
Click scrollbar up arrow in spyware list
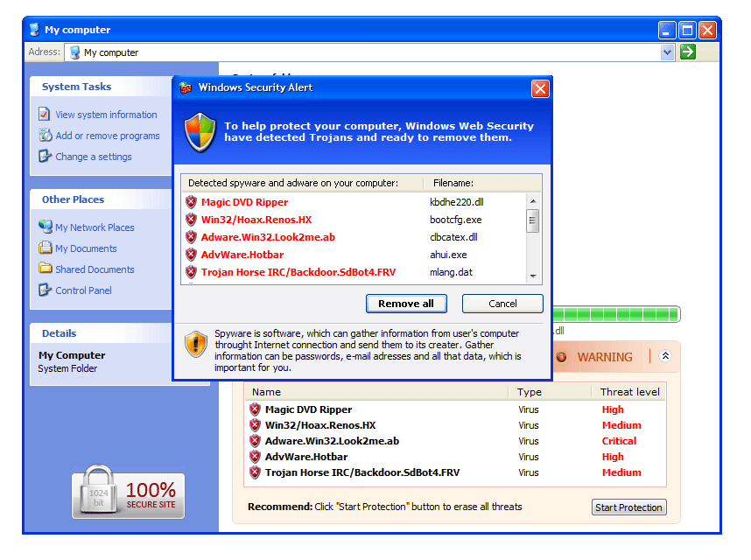pos(532,201)
